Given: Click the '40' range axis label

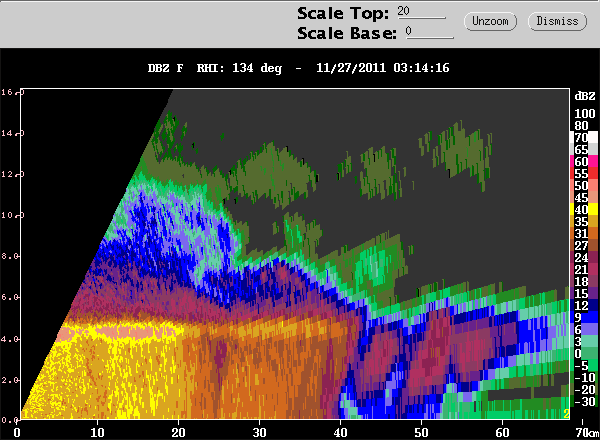Looking at the screenshot, I should click(340, 433).
